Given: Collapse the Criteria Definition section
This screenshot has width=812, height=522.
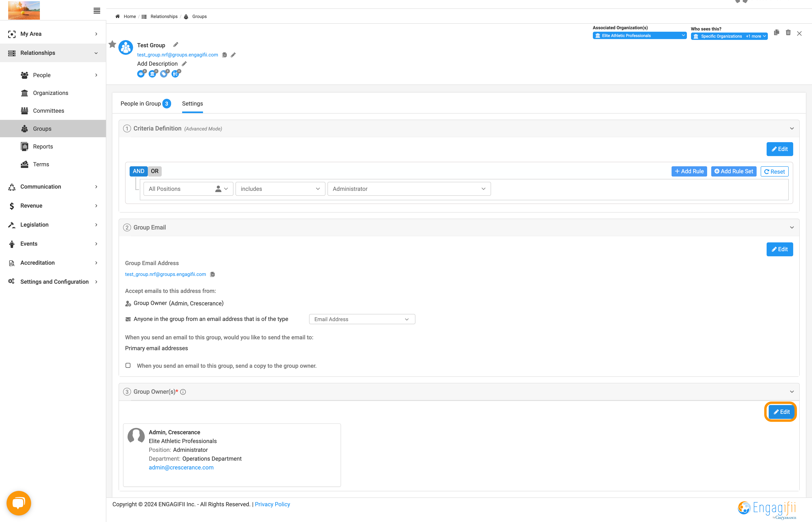Looking at the screenshot, I should tap(792, 128).
